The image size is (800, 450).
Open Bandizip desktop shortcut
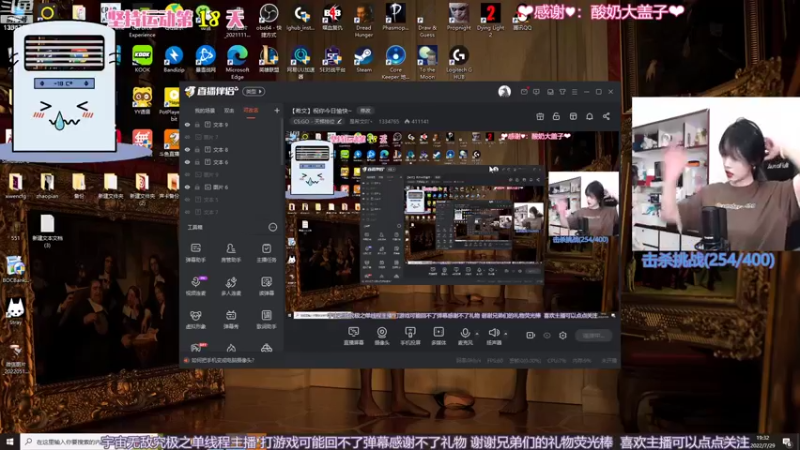pos(174,59)
